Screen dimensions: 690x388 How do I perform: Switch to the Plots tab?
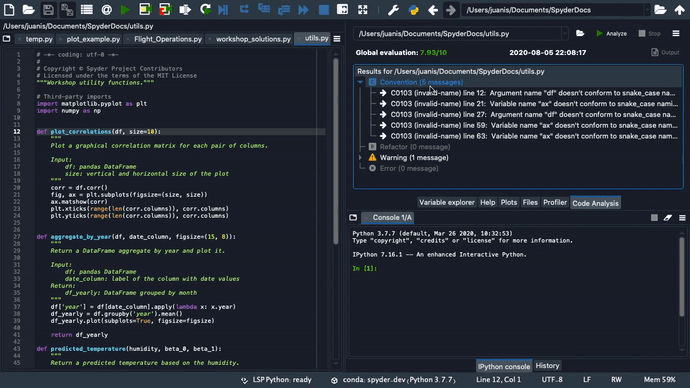click(x=509, y=202)
